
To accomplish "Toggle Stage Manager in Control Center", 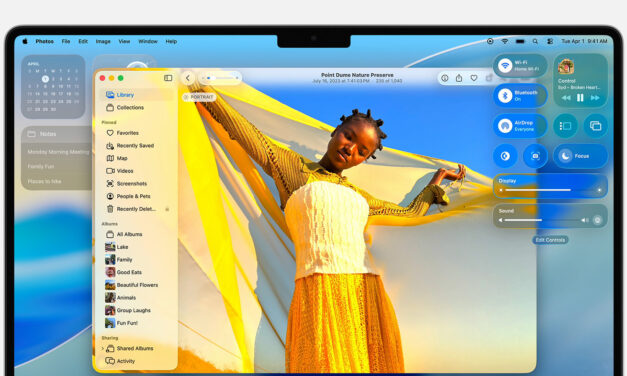I will pos(565,126).
